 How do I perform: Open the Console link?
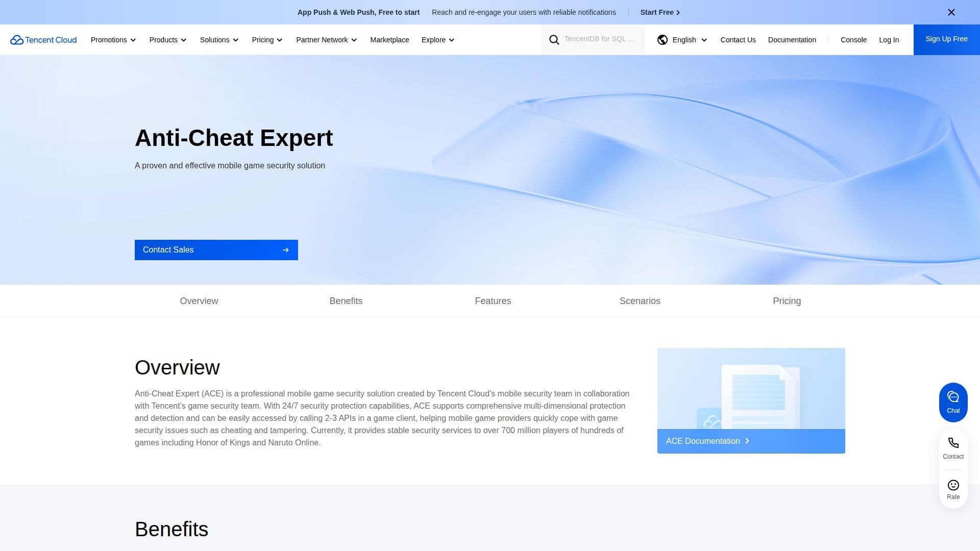click(x=853, y=40)
